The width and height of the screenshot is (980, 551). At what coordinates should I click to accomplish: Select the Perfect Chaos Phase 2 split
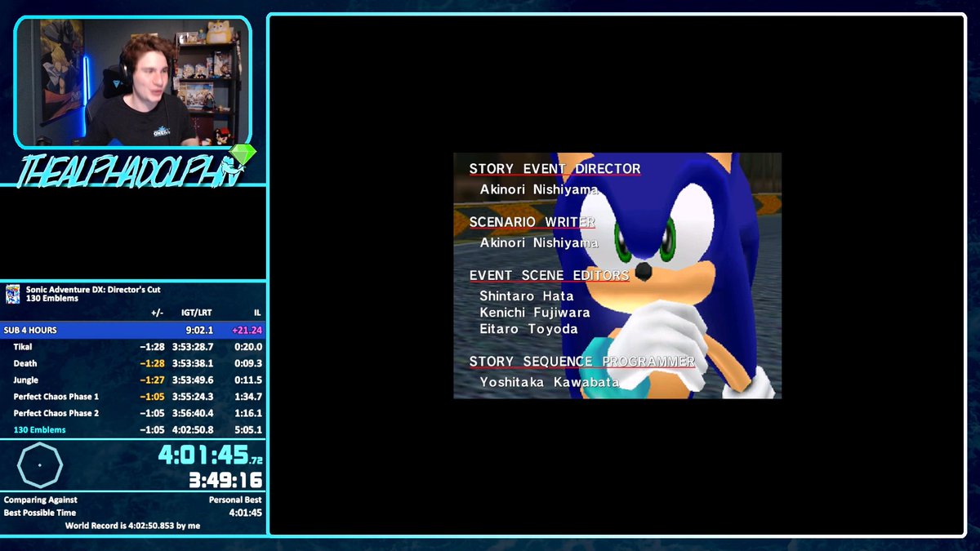coord(56,413)
